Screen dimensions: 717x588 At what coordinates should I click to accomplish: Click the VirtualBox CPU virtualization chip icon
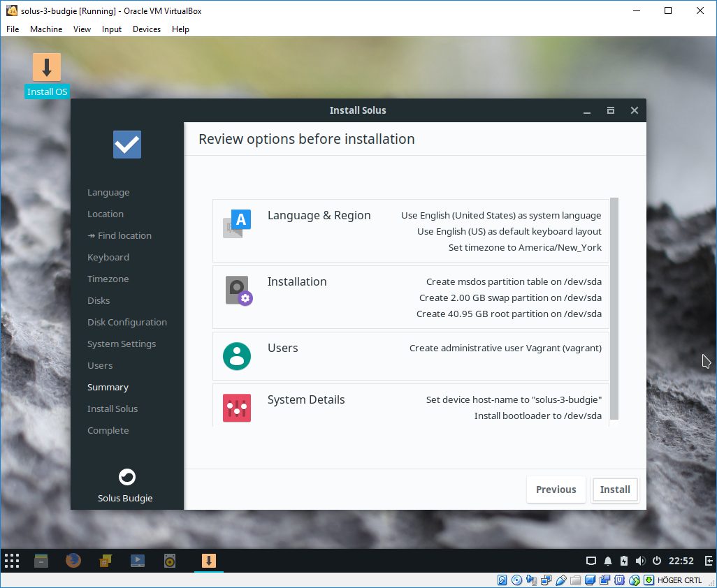619,580
